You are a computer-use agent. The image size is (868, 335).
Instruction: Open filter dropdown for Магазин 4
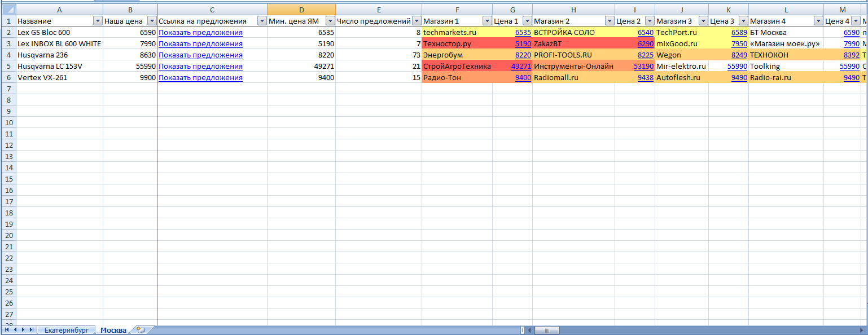818,21
